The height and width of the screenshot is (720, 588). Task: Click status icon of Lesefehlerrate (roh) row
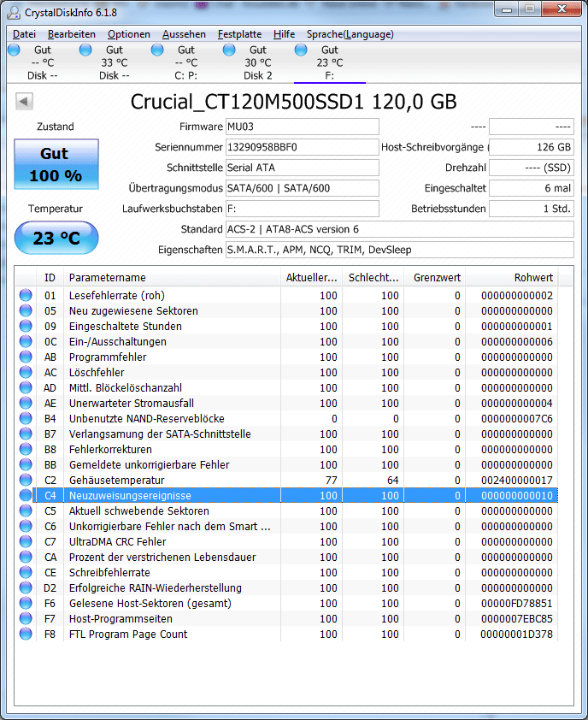(x=26, y=295)
